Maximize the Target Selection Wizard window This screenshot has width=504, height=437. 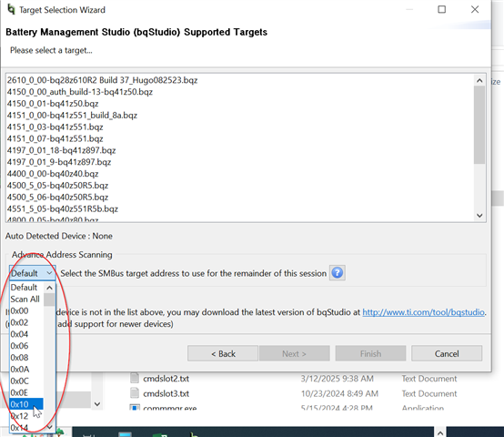point(442,9)
